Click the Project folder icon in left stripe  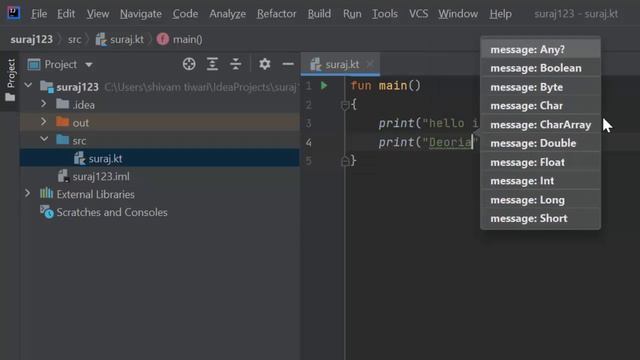[10, 97]
